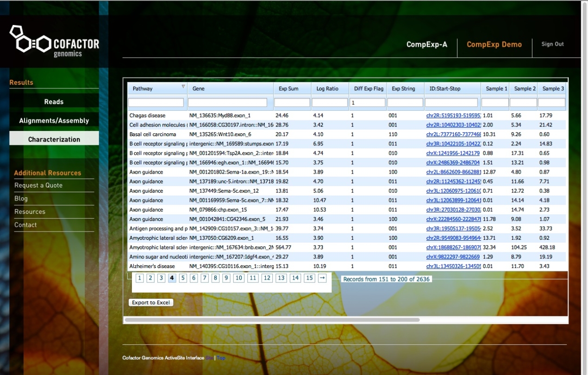Switch to the CompExp Demo tab
Viewport: 588px width, 375px height.
(x=494, y=44)
